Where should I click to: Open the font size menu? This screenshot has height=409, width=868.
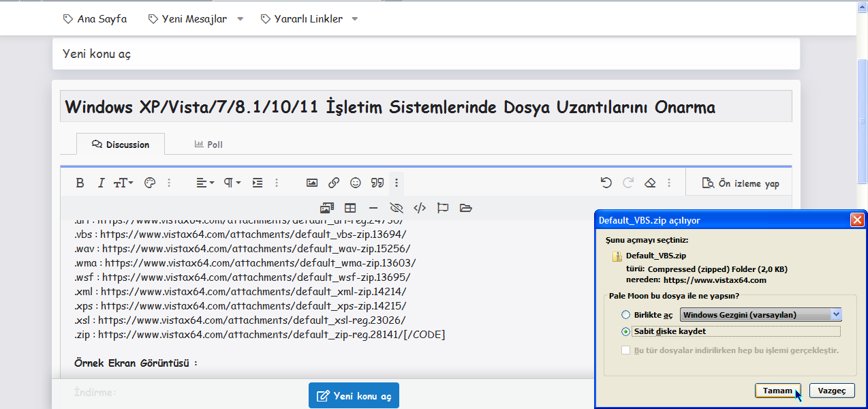(123, 183)
